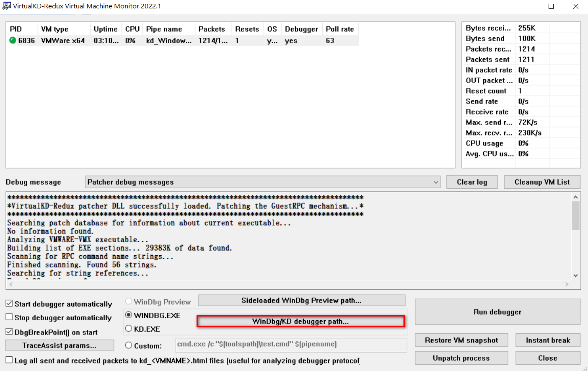Image resolution: width=588 pixels, height=371 pixels.
Task: Click the Poll rate column header
Action: (340, 29)
